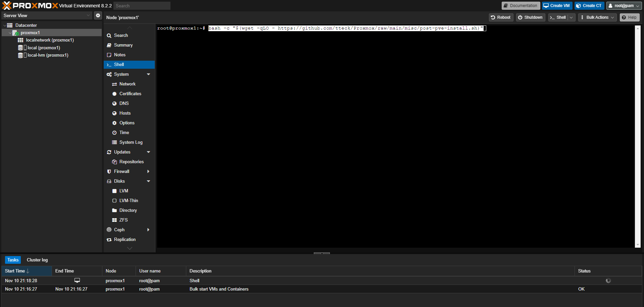Sort by Description column header

380,271
